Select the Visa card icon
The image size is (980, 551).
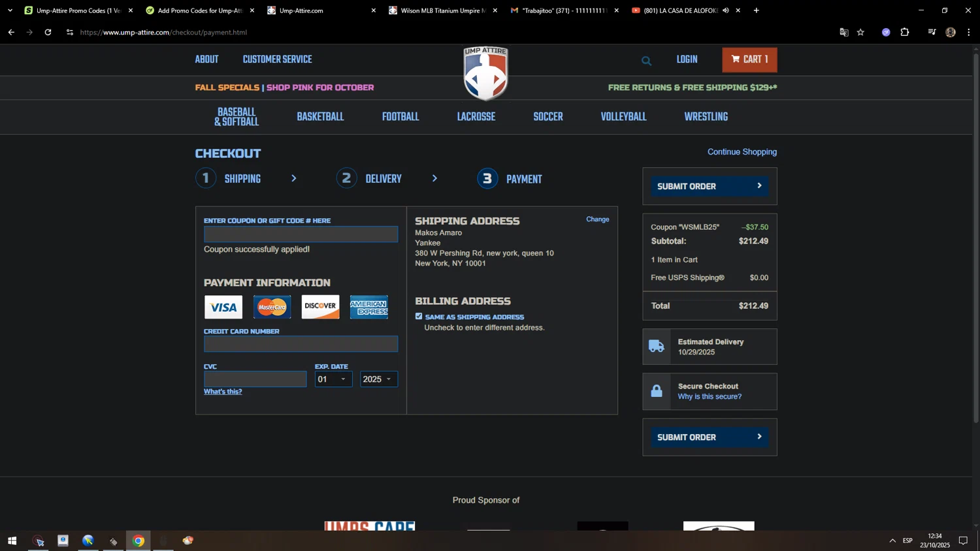point(223,307)
